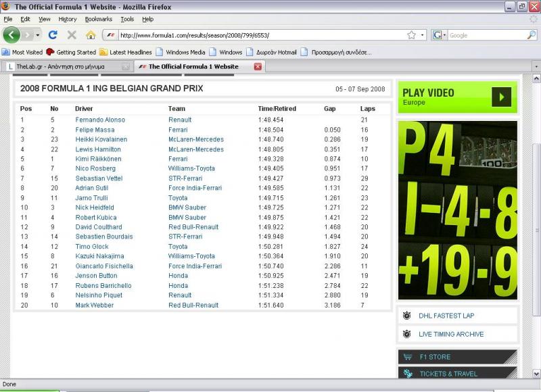The width and height of the screenshot is (541, 392).
Task: Open the Help menu
Action: [147, 20]
